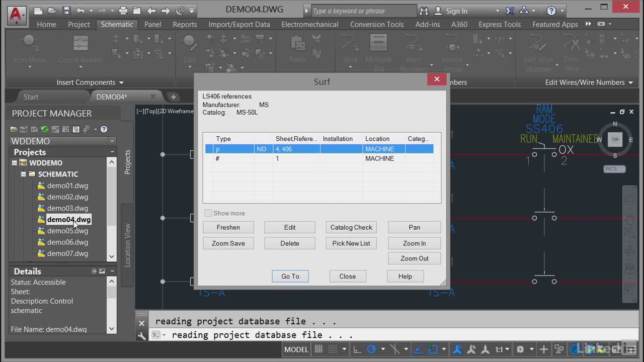
Task: Click the Project Manager help question icon
Action: point(104,129)
